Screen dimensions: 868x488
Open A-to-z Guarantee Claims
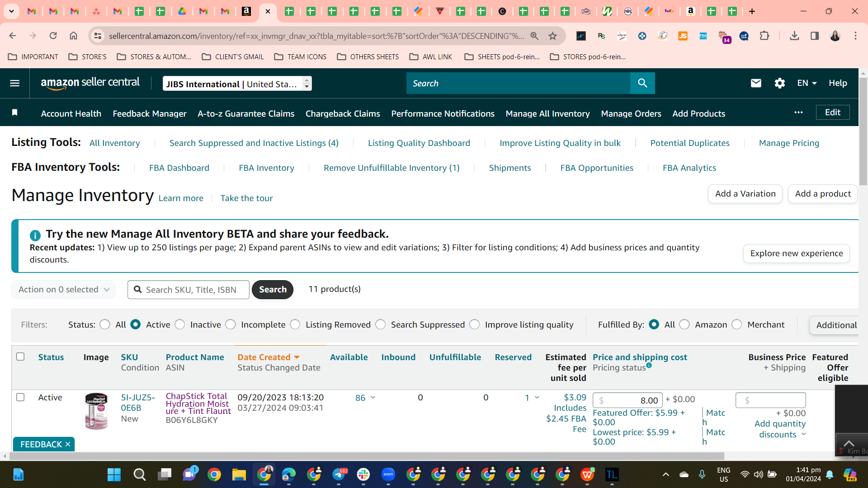(246, 113)
